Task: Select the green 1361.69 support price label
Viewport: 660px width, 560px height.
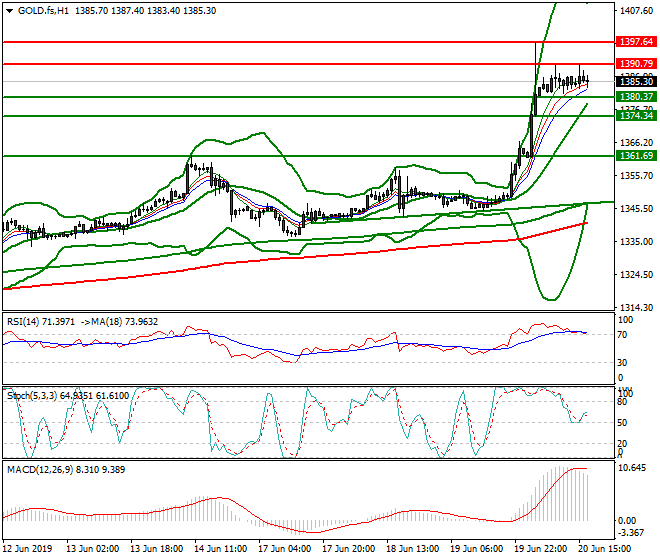Action: (x=636, y=156)
